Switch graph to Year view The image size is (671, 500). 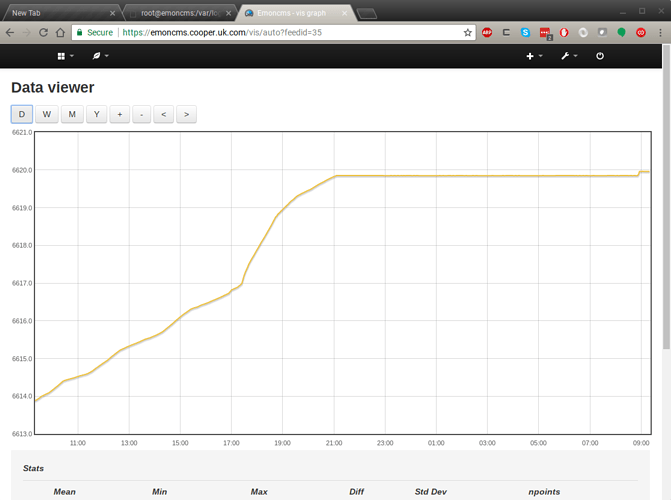[97, 114]
